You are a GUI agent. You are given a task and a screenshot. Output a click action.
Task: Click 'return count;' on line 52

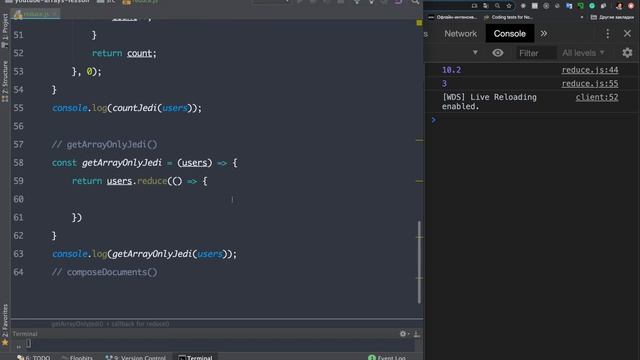[x=124, y=53]
